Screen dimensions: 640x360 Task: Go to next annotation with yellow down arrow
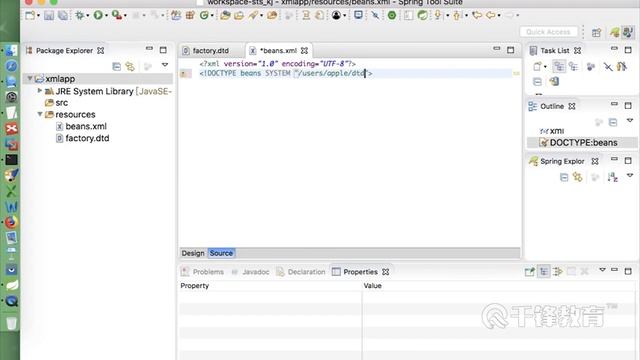[x=438, y=16]
